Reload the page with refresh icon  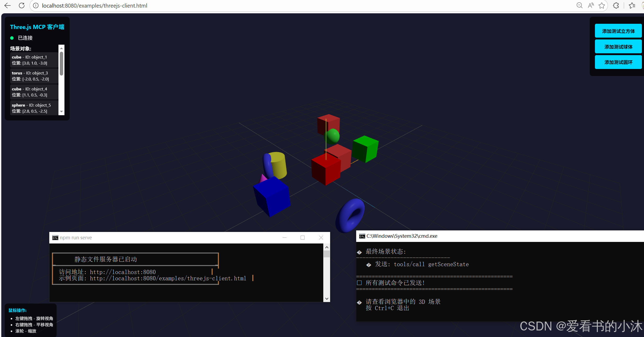tap(22, 5)
